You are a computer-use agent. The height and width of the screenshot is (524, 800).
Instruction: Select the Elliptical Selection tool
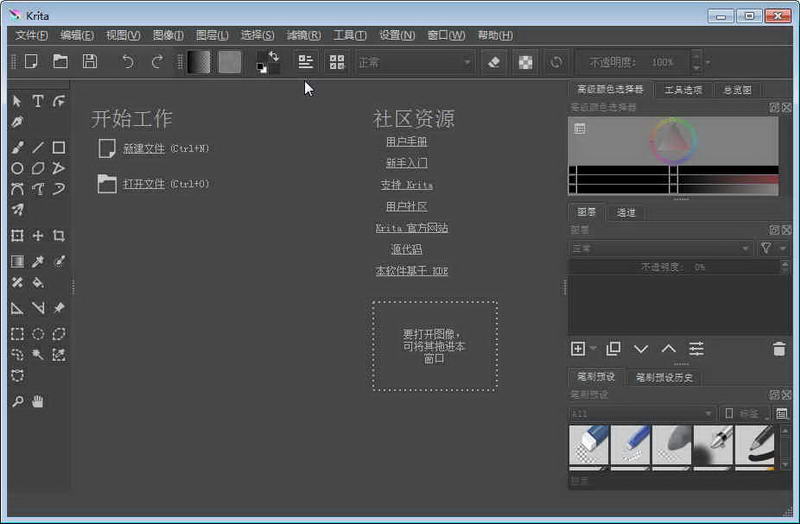(38, 334)
